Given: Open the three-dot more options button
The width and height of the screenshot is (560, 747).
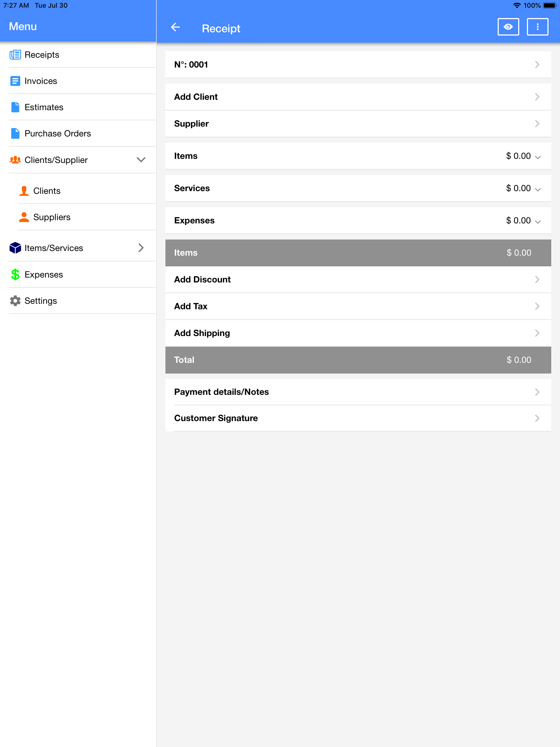Looking at the screenshot, I should [537, 27].
